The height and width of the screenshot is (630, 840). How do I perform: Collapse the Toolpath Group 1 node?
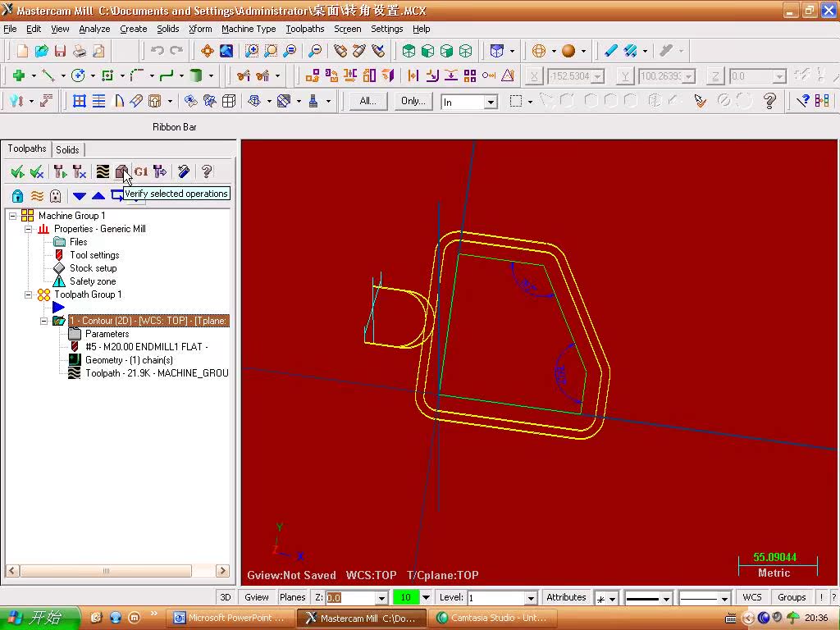(29, 294)
